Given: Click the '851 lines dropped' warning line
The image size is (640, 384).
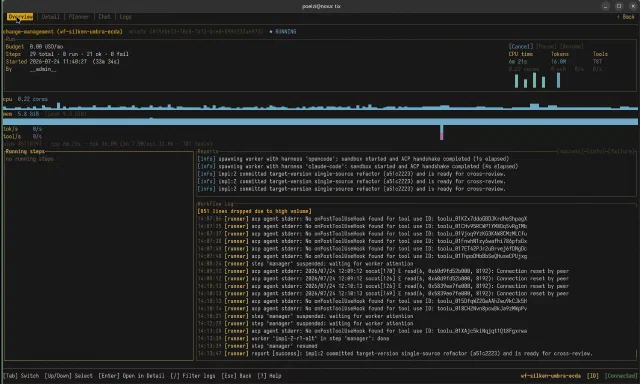Looking at the screenshot, I should pos(254,211).
